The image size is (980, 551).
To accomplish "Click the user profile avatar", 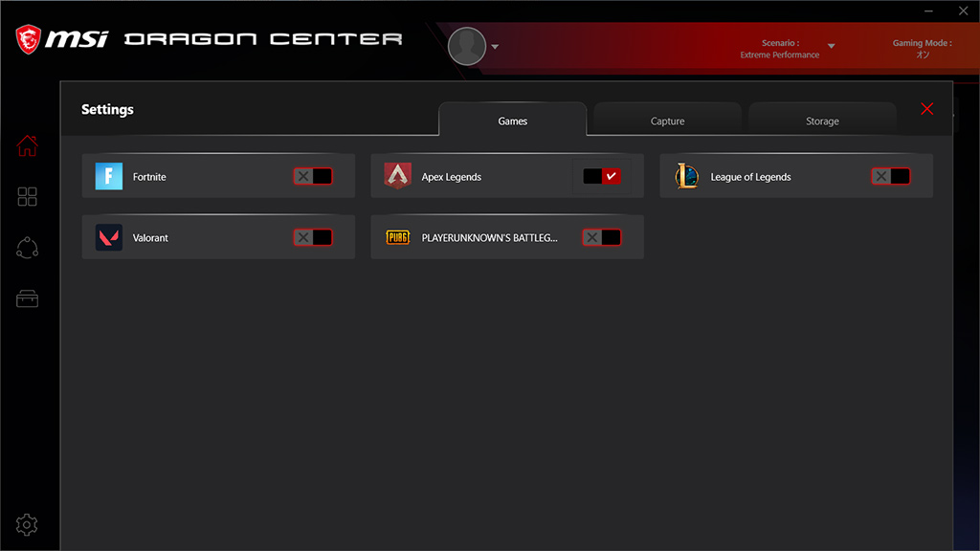I will click(467, 46).
